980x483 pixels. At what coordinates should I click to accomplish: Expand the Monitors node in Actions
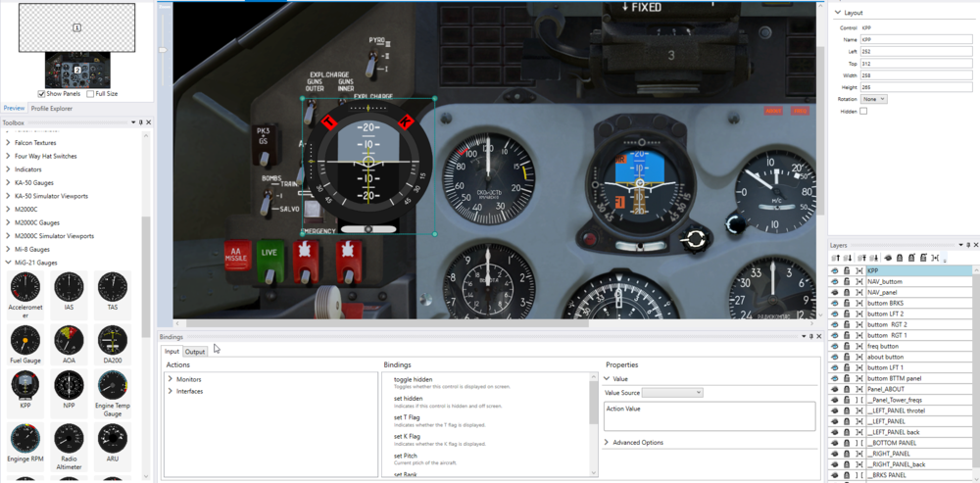(x=170, y=379)
